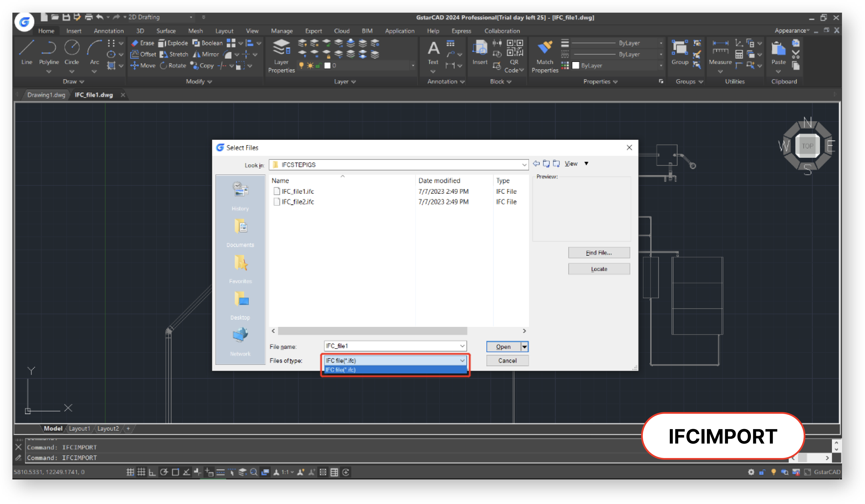Toggle the plus-with-box input icon in status bar

pos(209,472)
